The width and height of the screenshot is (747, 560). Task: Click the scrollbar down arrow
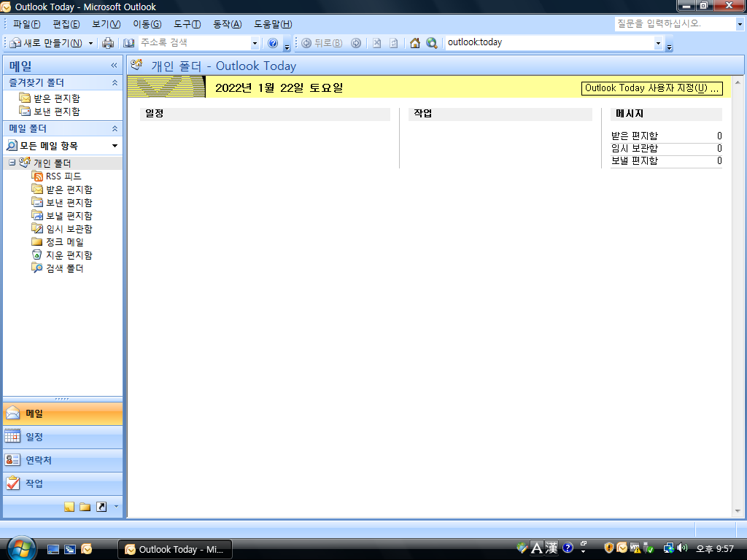coord(738,511)
